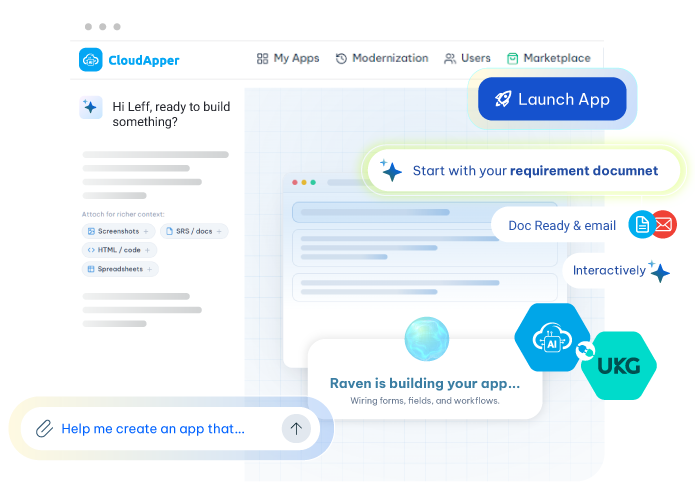Click the Modernization history clock icon
The image size is (695, 492).
(341, 59)
